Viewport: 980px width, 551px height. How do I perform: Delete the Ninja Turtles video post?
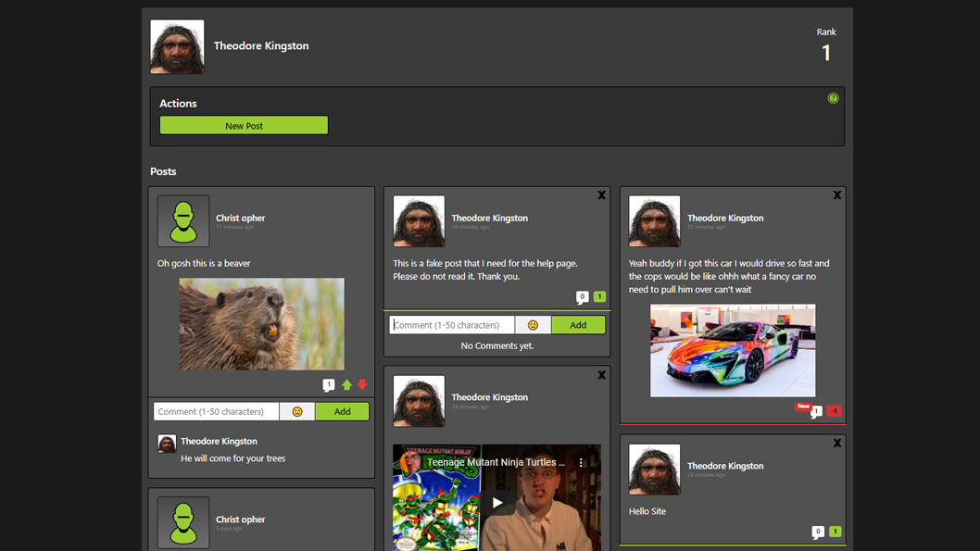click(x=601, y=375)
